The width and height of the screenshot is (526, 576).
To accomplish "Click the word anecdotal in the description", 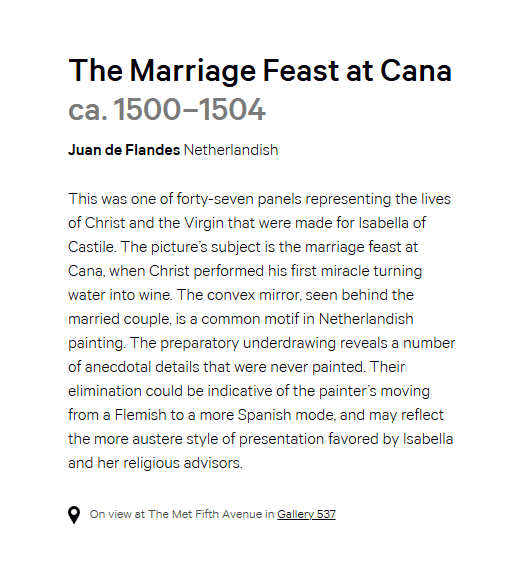I will tap(118, 367).
